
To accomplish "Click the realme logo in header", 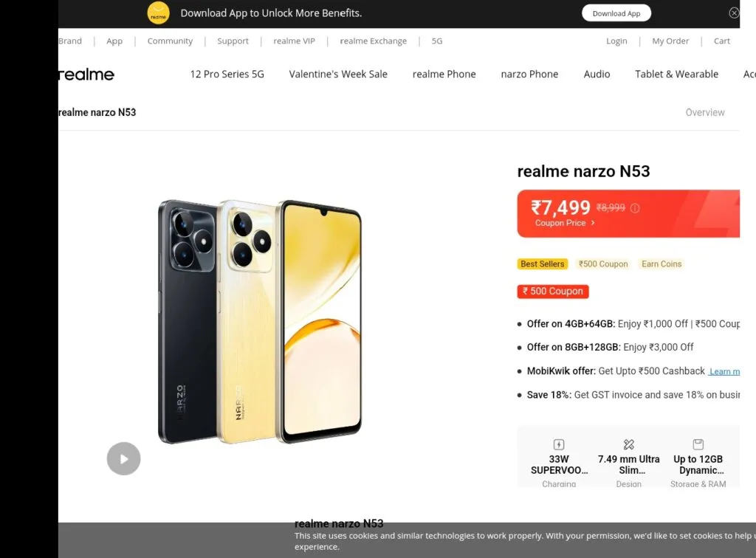I will 86,75.
